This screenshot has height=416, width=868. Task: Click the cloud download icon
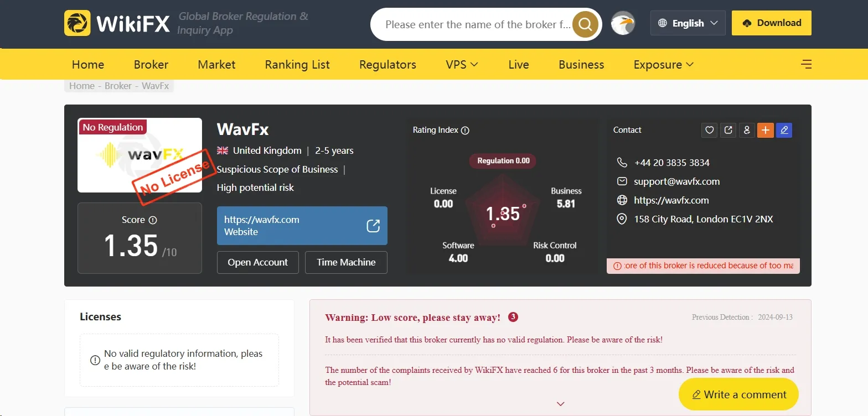747,23
